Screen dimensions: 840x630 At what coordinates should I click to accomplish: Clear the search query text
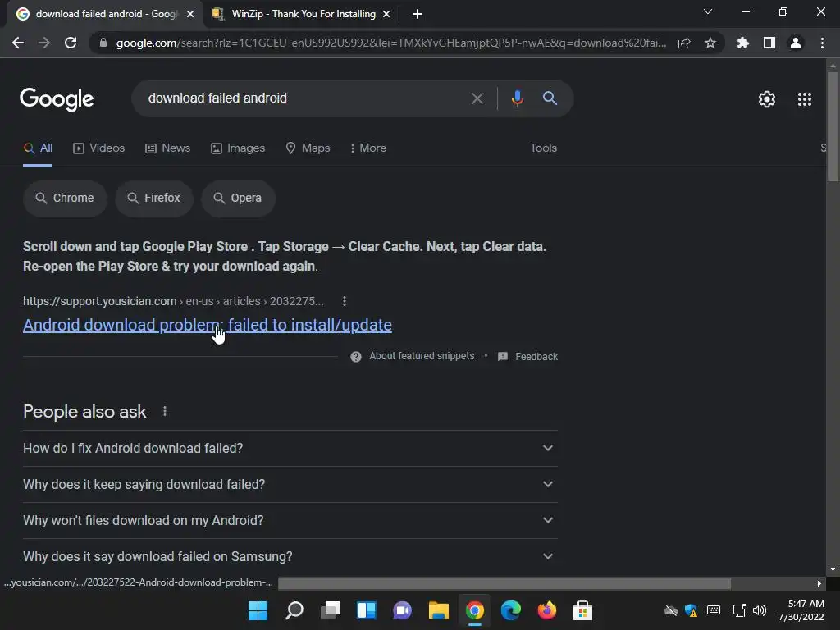(x=477, y=98)
